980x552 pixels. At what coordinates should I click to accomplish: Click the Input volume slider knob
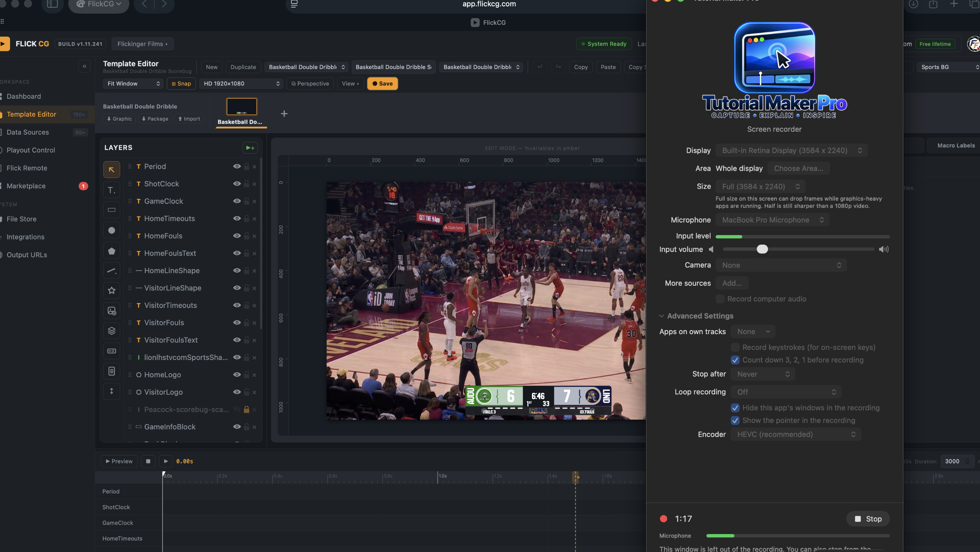(762, 249)
